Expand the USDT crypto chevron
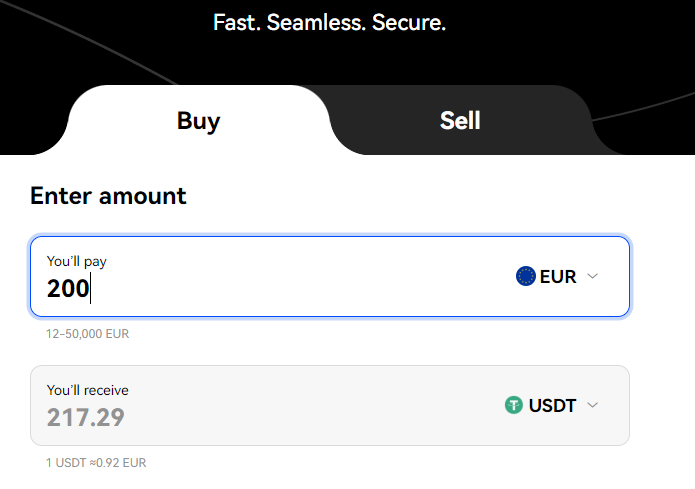 pos(593,405)
